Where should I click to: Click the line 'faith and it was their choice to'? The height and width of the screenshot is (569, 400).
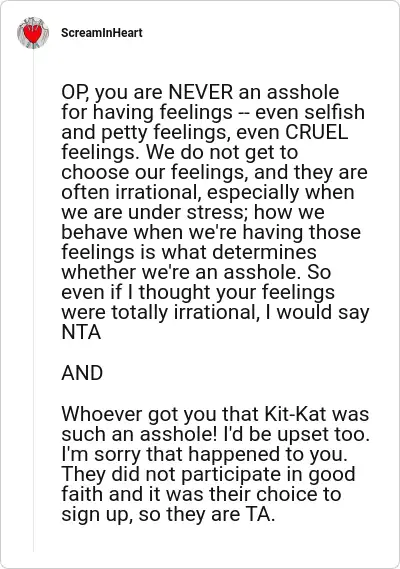point(201,494)
